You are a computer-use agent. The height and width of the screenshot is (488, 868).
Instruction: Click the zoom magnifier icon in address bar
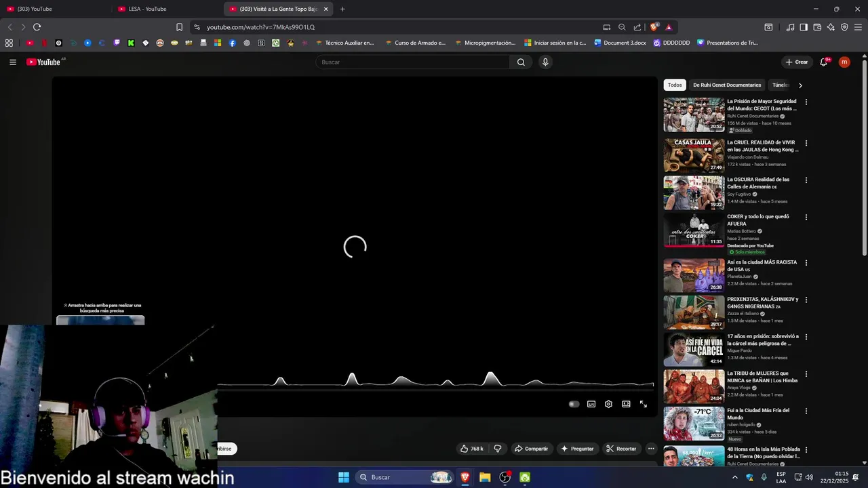[622, 27]
